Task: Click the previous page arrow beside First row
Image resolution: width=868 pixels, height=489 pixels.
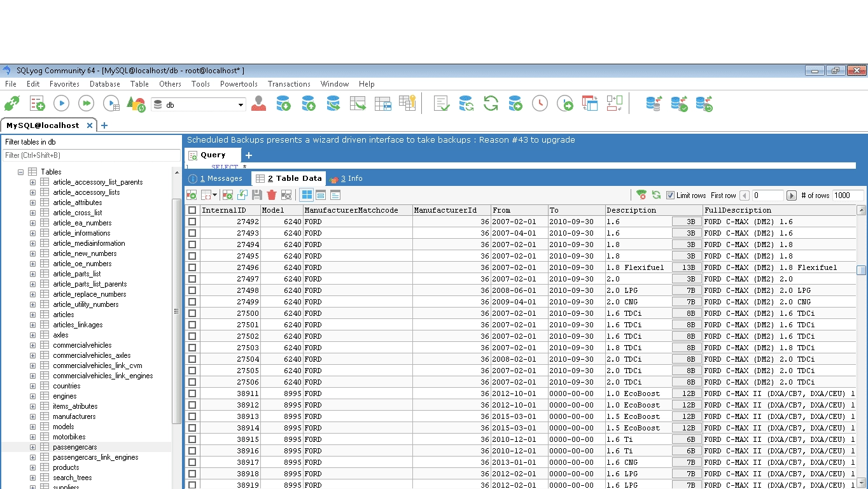Action: (x=745, y=195)
